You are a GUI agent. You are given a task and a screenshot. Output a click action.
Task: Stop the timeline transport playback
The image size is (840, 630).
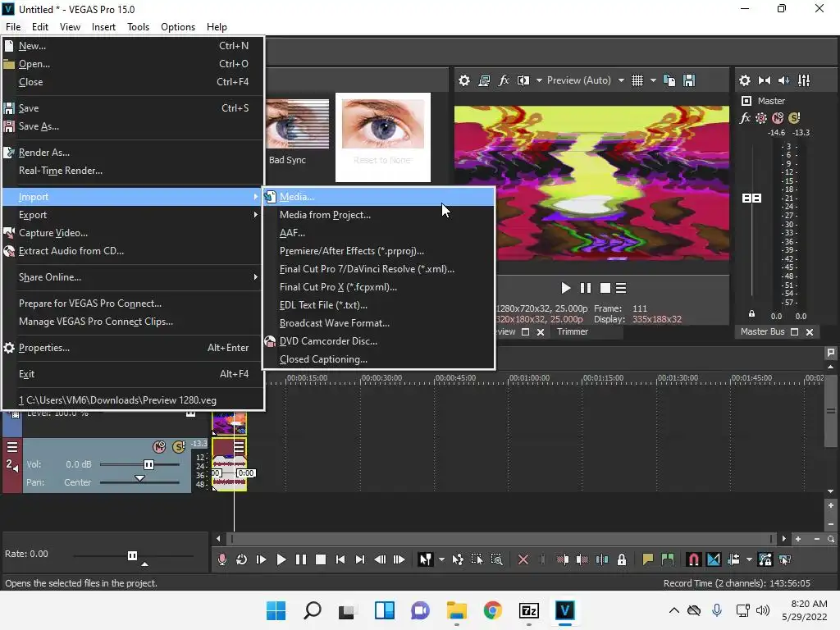[x=321, y=559]
